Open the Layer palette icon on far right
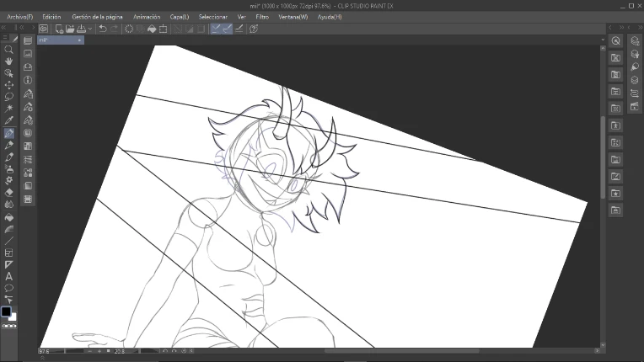644x362 pixels. point(635,80)
